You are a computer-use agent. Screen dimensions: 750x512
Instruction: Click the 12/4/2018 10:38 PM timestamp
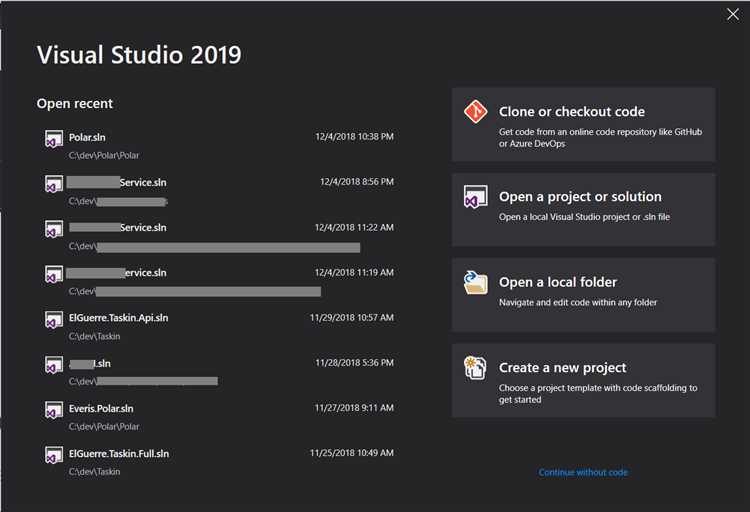(x=354, y=137)
